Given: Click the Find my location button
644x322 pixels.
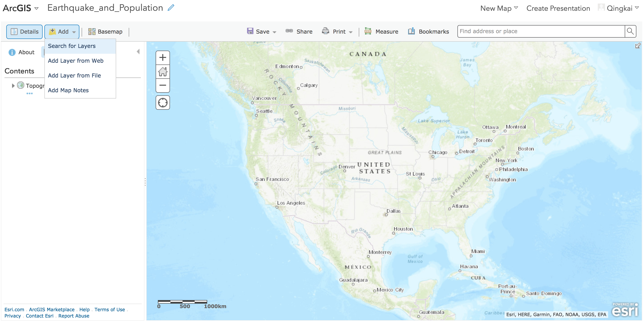Looking at the screenshot, I should click(163, 103).
